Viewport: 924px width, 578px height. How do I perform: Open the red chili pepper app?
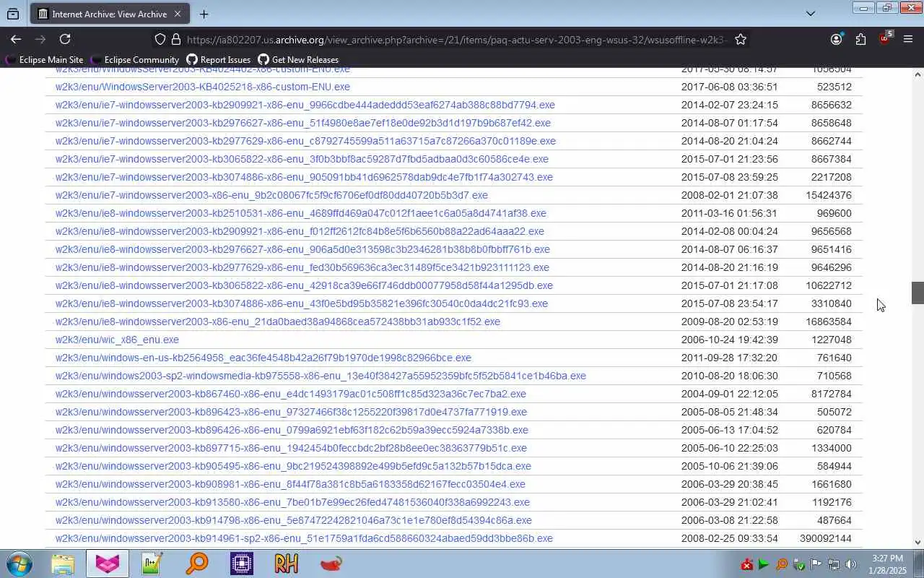(x=331, y=564)
